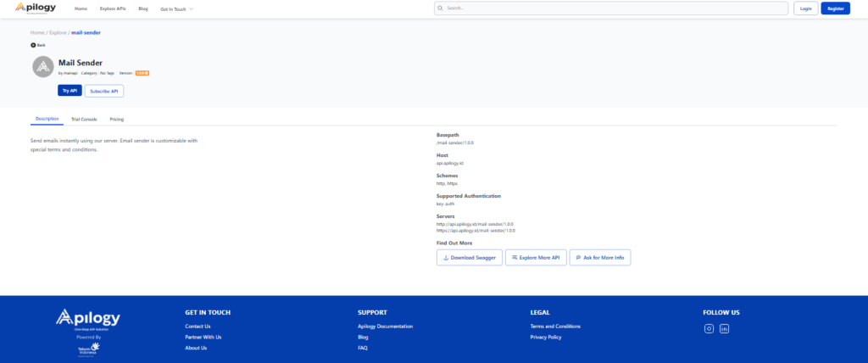
Task: Click the Subscribe API button
Action: [104, 91]
